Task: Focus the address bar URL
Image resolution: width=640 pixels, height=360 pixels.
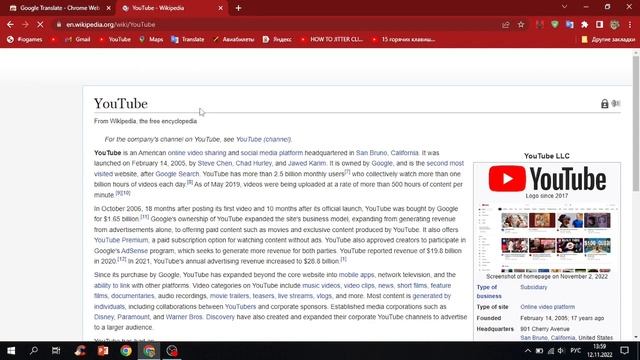Action: click(x=111, y=24)
